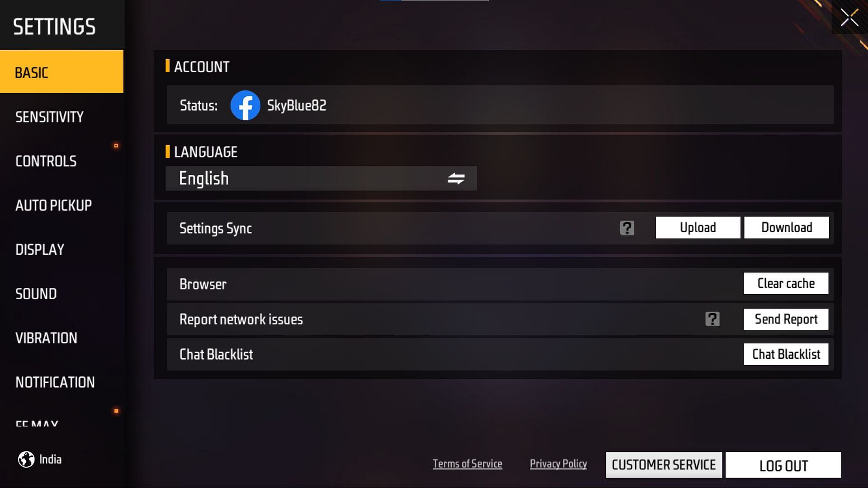This screenshot has width=868, height=488.
Task: Click the Facebook account icon
Action: (245, 105)
